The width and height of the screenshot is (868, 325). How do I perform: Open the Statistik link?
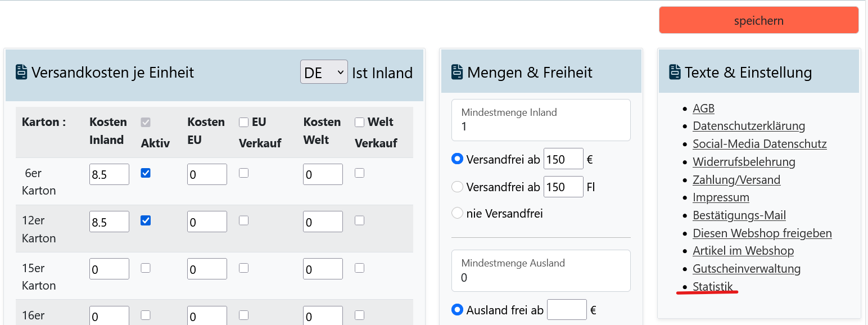712,287
